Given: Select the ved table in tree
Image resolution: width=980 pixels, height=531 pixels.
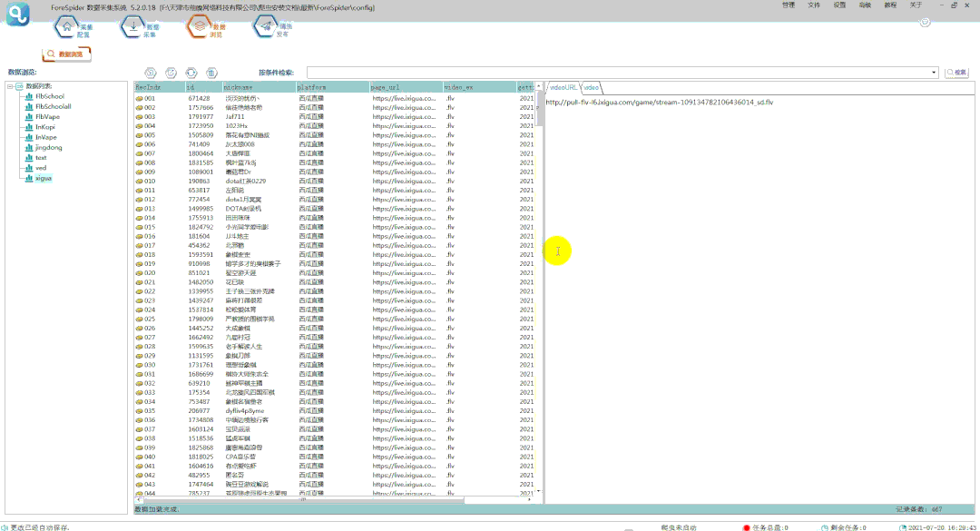Looking at the screenshot, I should coord(41,168).
